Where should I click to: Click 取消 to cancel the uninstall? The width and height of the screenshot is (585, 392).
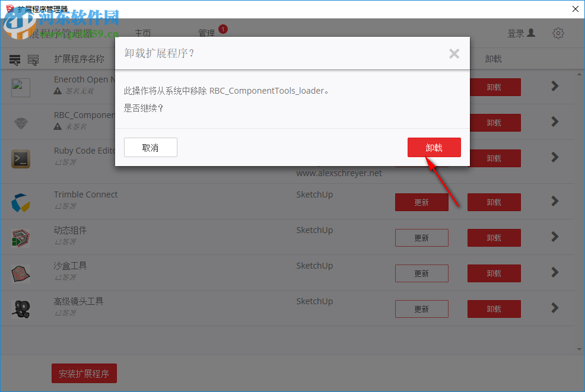150,148
